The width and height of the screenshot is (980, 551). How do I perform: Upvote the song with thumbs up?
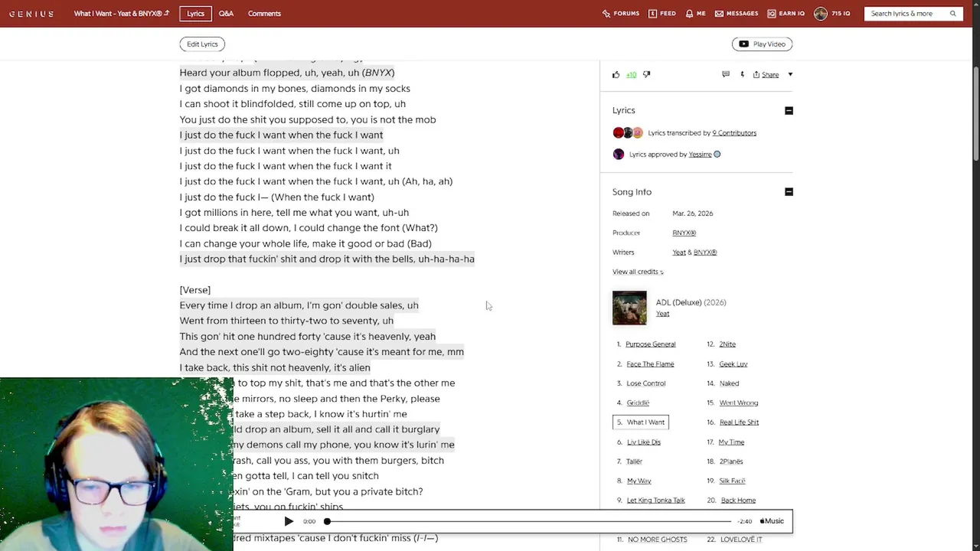(x=616, y=75)
